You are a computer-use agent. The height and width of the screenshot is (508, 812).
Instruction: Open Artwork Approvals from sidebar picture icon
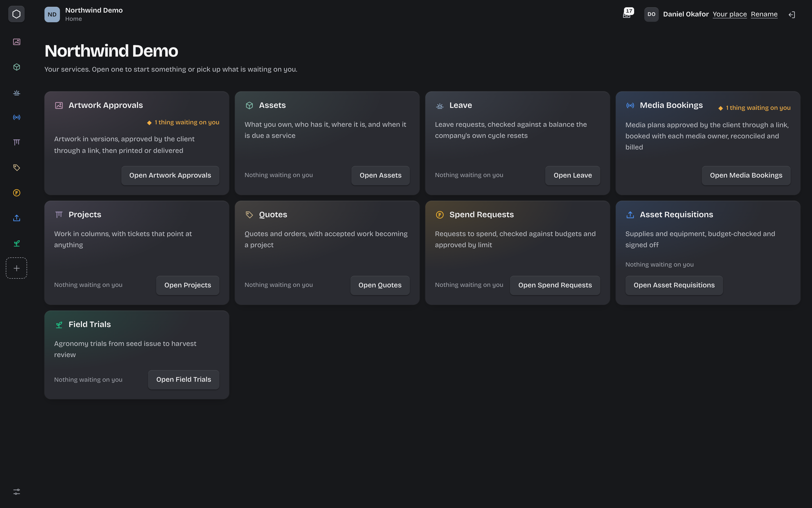16,42
